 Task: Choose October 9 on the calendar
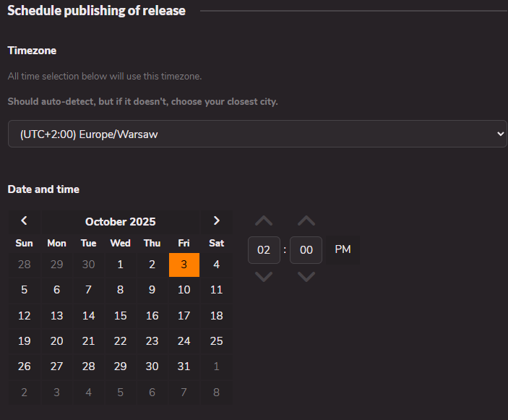click(x=152, y=290)
